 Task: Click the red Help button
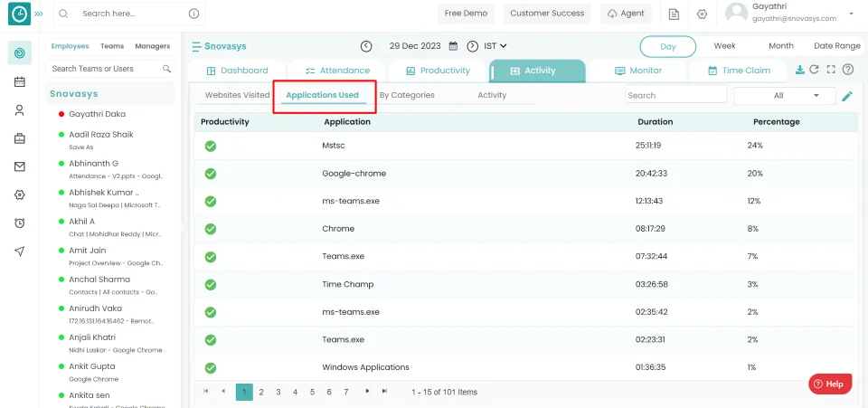click(x=830, y=384)
